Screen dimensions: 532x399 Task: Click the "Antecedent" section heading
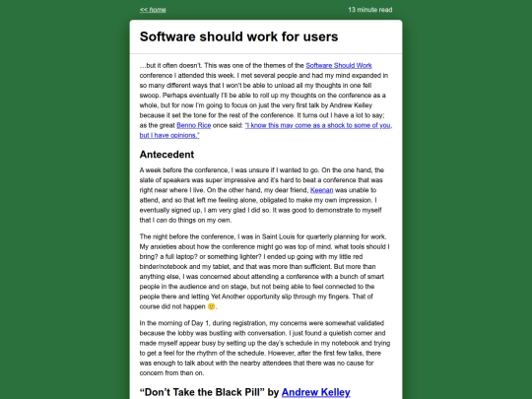tap(166, 155)
